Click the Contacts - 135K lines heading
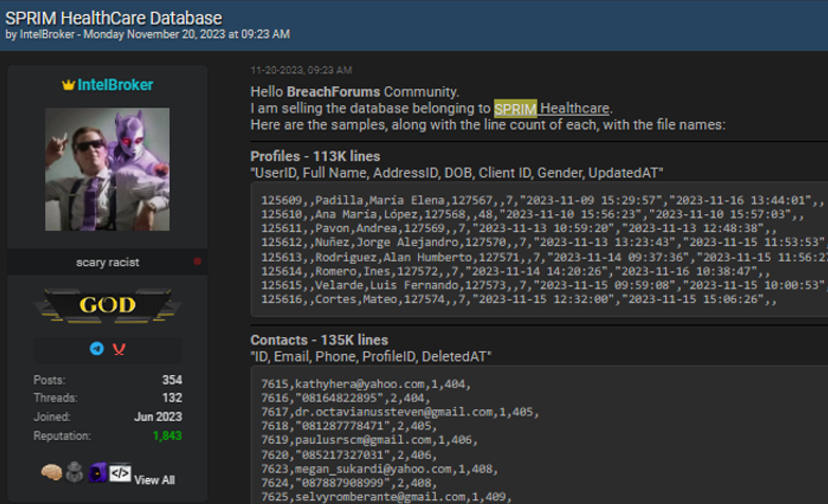This screenshot has width=828, height=504. tap(319, 340)
